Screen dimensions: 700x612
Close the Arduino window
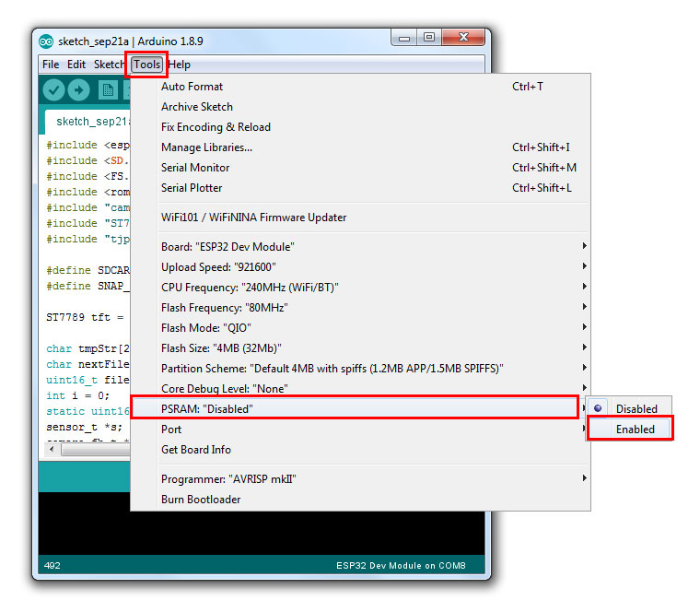(463, 38)
